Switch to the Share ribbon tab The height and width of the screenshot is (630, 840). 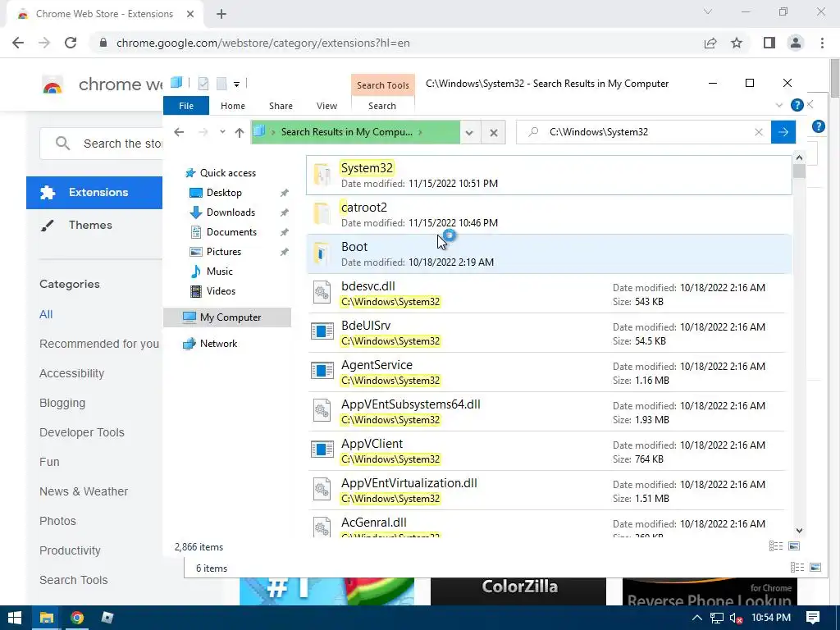tap(281, 106)
